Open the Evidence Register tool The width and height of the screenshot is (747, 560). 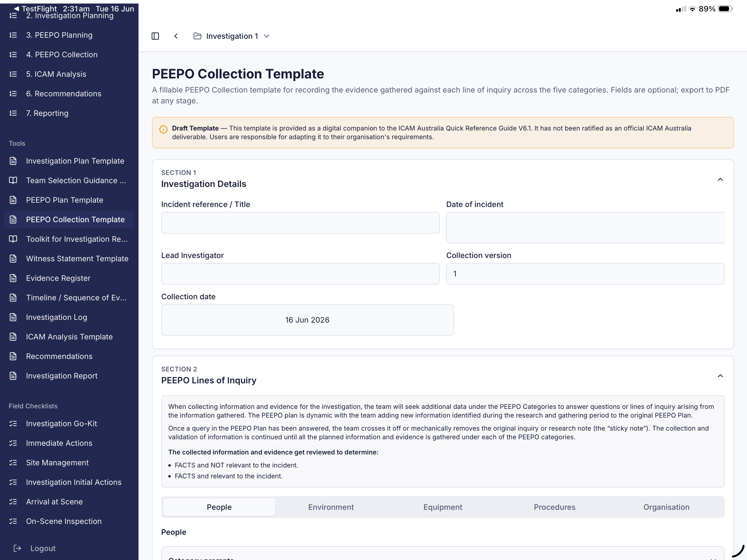click(69, 278)
